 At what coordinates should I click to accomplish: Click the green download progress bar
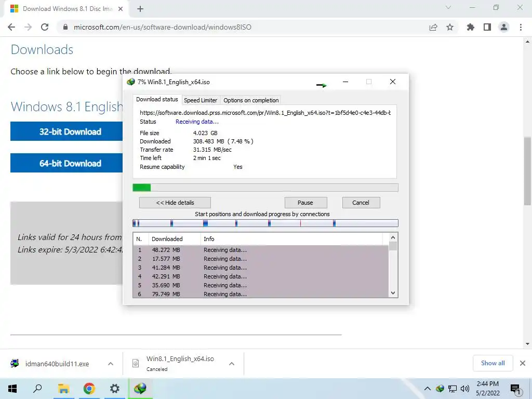click(265, 188)
